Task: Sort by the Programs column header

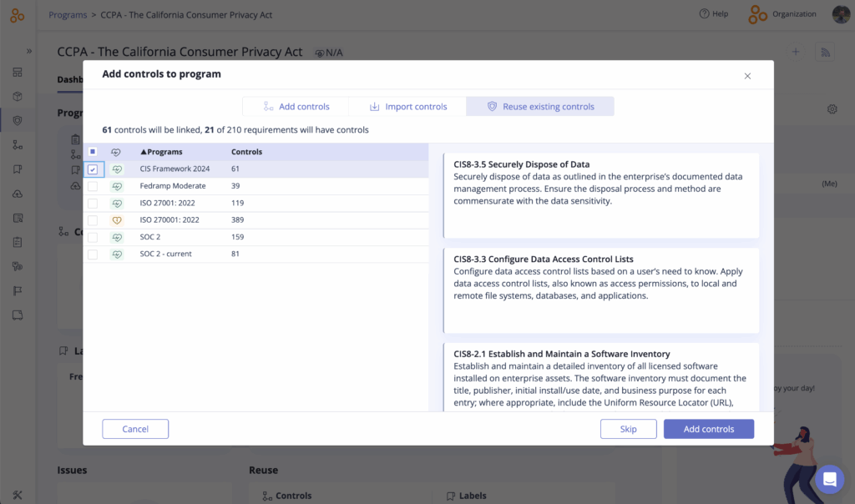Action: point(161,152)
